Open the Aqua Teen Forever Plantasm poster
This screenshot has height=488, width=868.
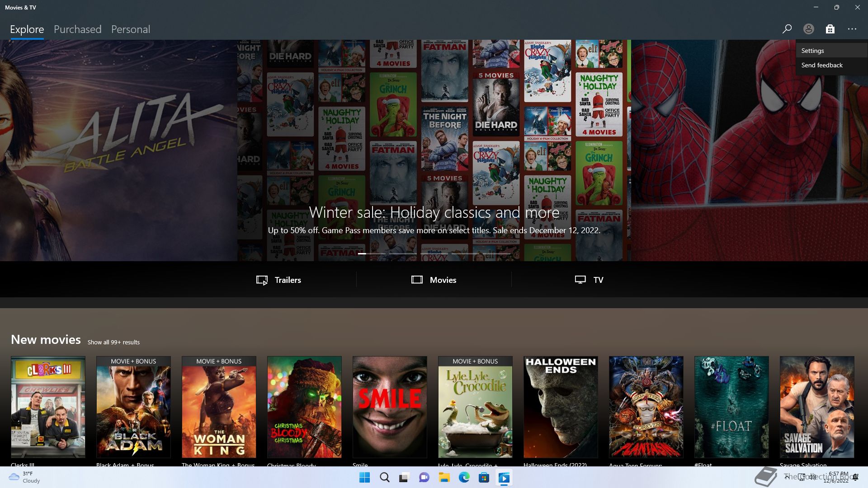pos(646,407)
